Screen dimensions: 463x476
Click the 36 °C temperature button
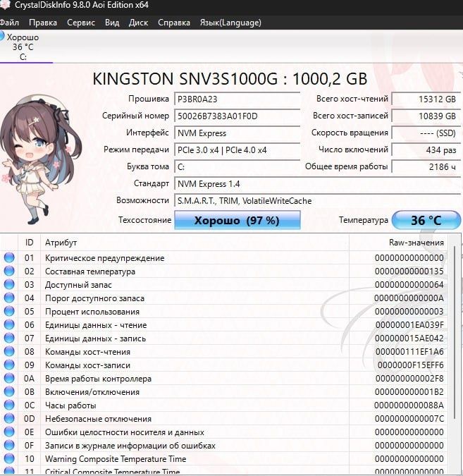coord(426,220)
